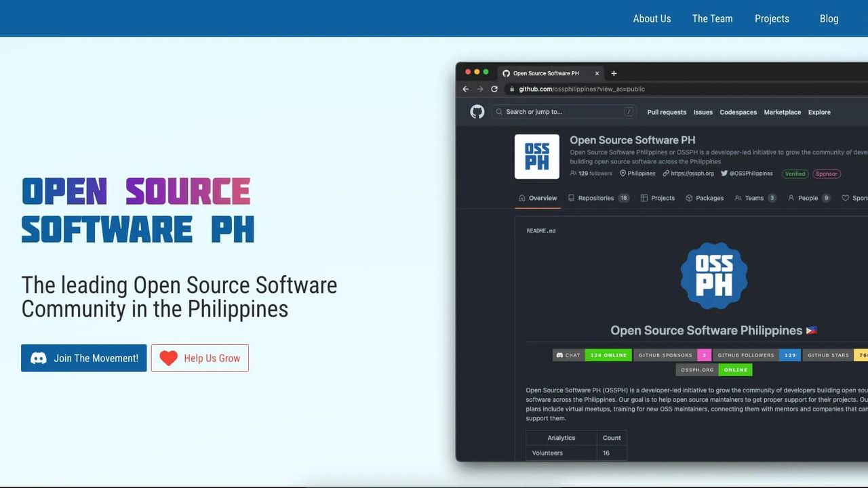Go to The Team section

[x=712, y=18]
